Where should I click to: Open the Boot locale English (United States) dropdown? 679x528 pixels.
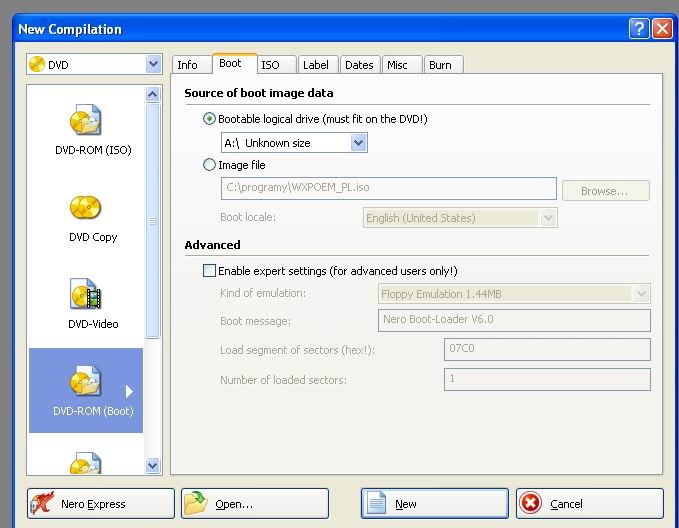click(548, 217)
